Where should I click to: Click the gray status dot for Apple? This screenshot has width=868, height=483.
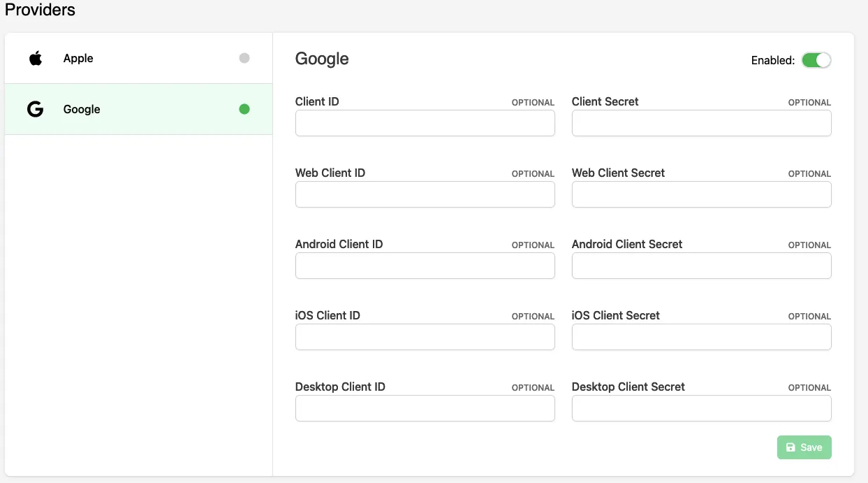tap(244, 58)
